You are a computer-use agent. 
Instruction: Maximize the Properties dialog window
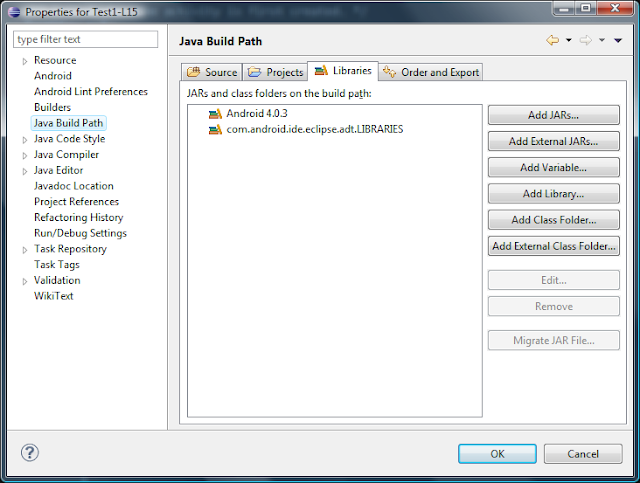pyautogui.click(x=585, y=9)
